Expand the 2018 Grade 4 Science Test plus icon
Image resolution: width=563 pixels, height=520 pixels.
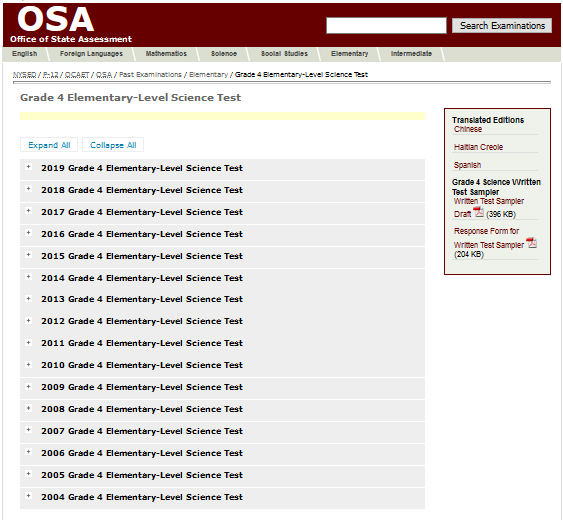[28, 189]
